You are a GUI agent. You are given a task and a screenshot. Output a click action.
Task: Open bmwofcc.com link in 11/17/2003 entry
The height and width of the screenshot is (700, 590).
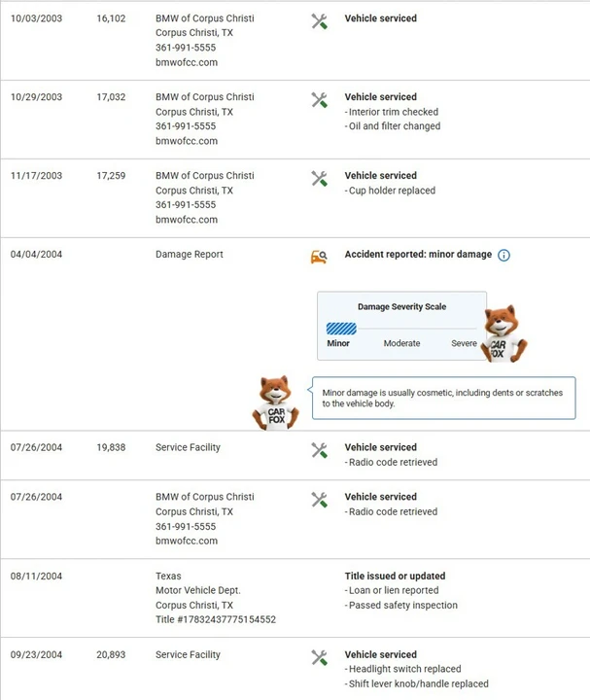coord(187,220)
